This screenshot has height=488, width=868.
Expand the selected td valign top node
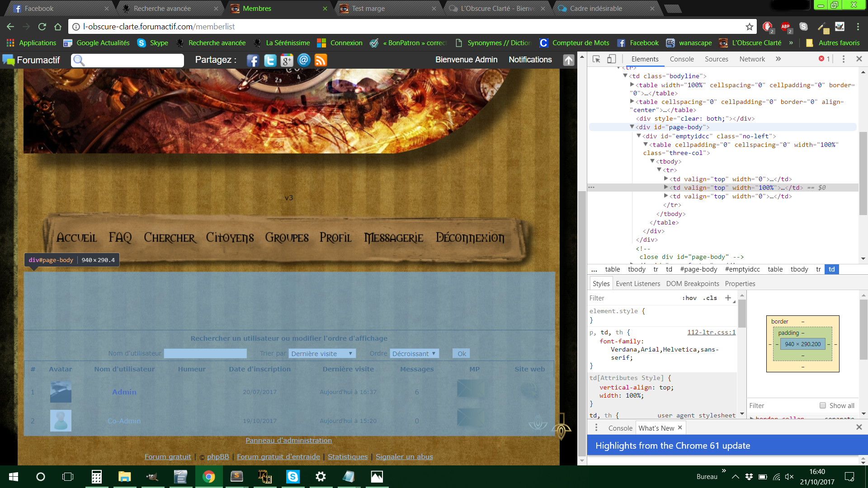pyautogui.click(x=666, y=188)
